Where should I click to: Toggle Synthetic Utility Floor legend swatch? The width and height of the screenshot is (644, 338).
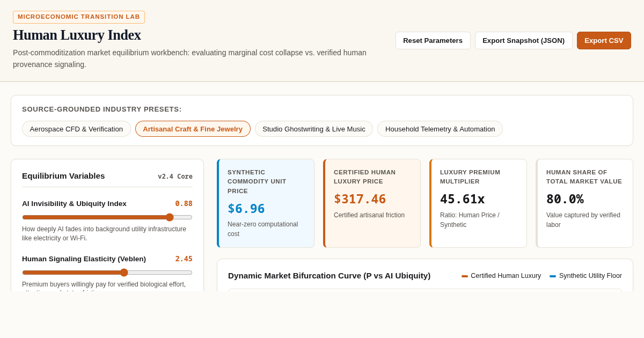(x=553, y=276)
